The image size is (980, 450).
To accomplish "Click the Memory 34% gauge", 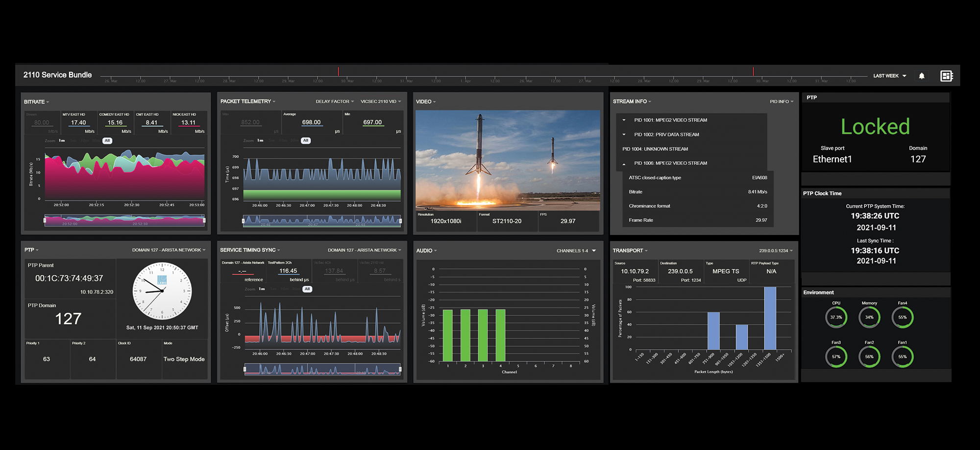I will pos(869,317).
